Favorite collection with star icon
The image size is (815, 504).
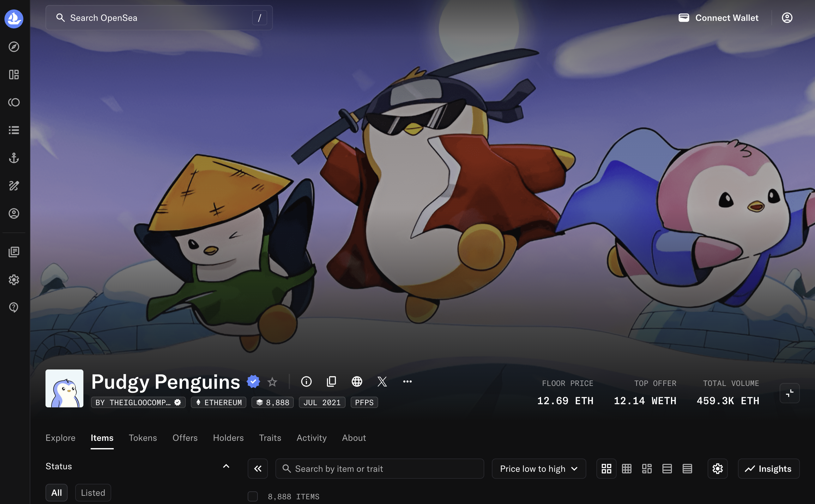coord(272,382)
